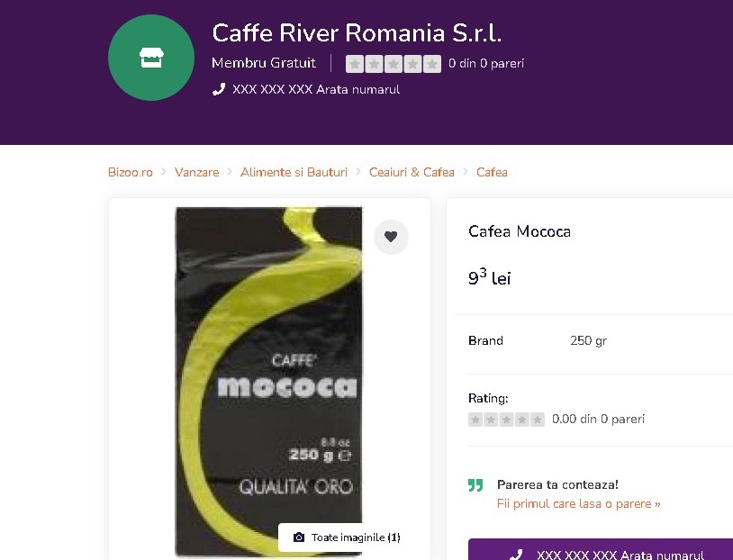View Mococa coffee product image
733x560 pixels.
(x=269, y=382)
